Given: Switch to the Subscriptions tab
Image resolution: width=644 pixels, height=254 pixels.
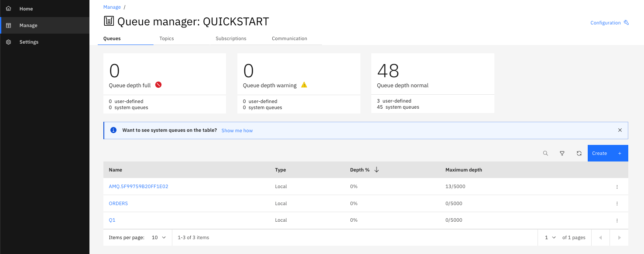Looking at the screenshot, I should pyautogui.click(x=231, y=38).
